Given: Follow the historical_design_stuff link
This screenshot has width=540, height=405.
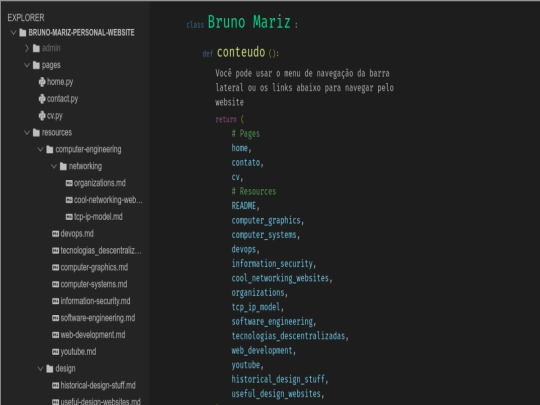Looking at the screenshot, I should click(x=278, y=380).
